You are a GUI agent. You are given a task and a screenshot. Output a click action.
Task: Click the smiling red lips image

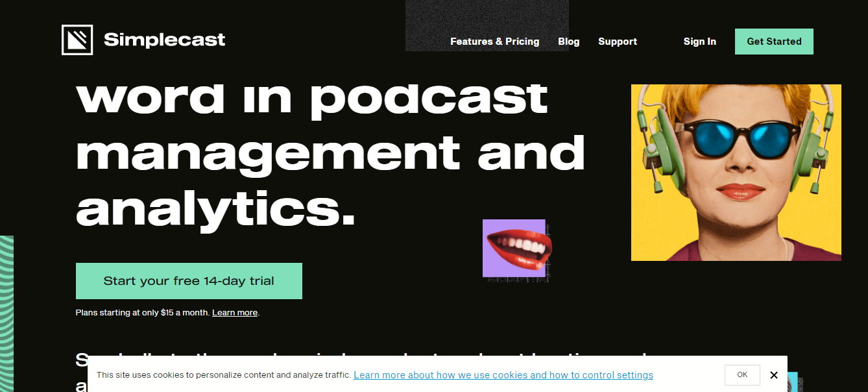click(x=515, y=249)
